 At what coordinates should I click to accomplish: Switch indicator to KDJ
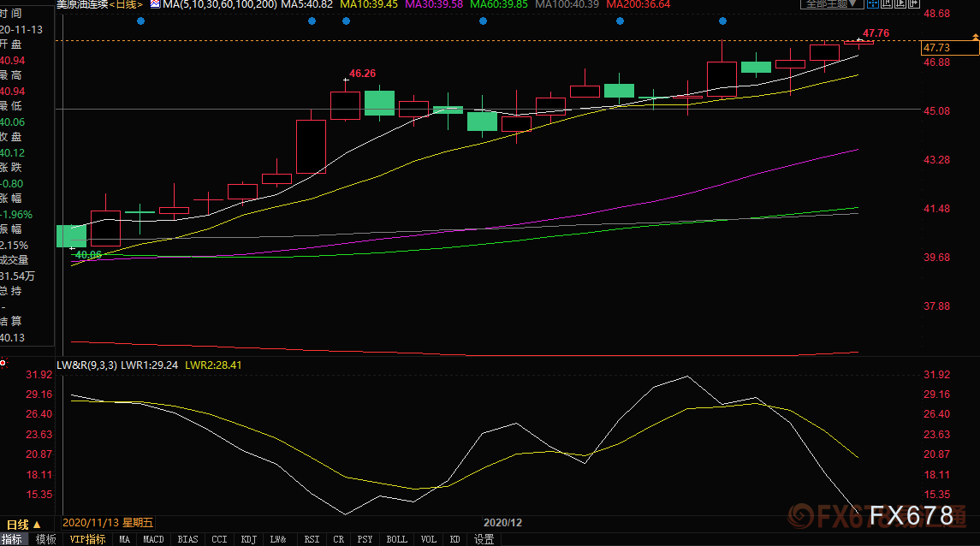click(x=248, y=539)
